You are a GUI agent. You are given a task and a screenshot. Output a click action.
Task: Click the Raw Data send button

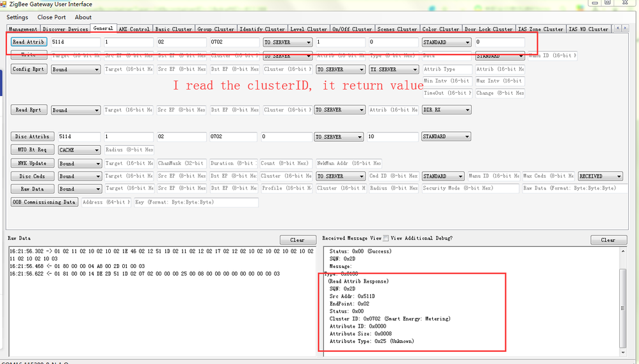point(32,189)
